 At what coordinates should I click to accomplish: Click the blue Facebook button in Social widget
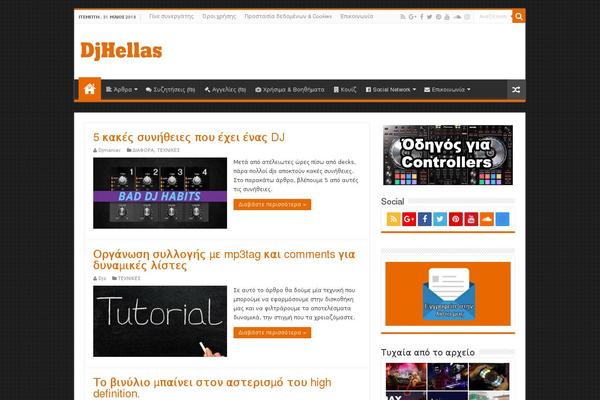(425, 219)
